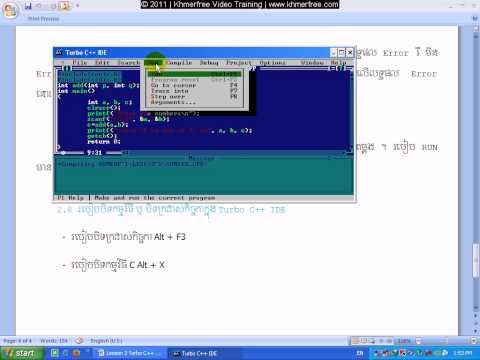The height and width of the screenshot is (360, 480).
Task: Choose Go to cursor in Run menu
Action: (194, 85)
